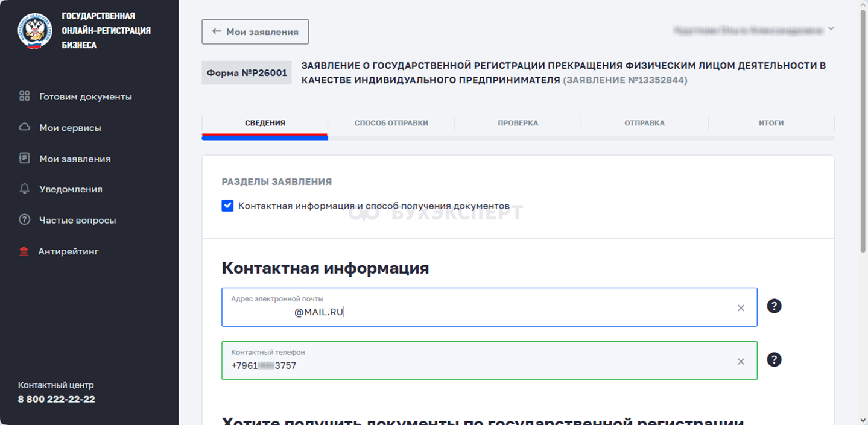This screenshot has height=425, width=868.
Task: Open Готовим документы in sidebar
Action: pyautogui.click(x=86, y=96)
